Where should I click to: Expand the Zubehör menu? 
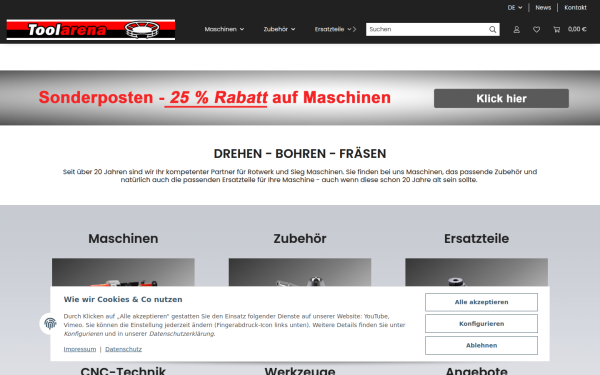[x=279, y=29]
